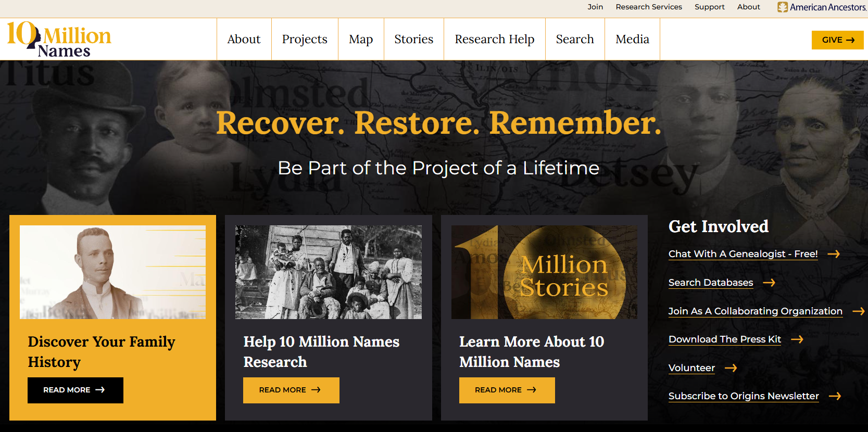Click arrow next to Download The Press Kit
This screenshot has width=868, height=432.
(x=797, y=339)
